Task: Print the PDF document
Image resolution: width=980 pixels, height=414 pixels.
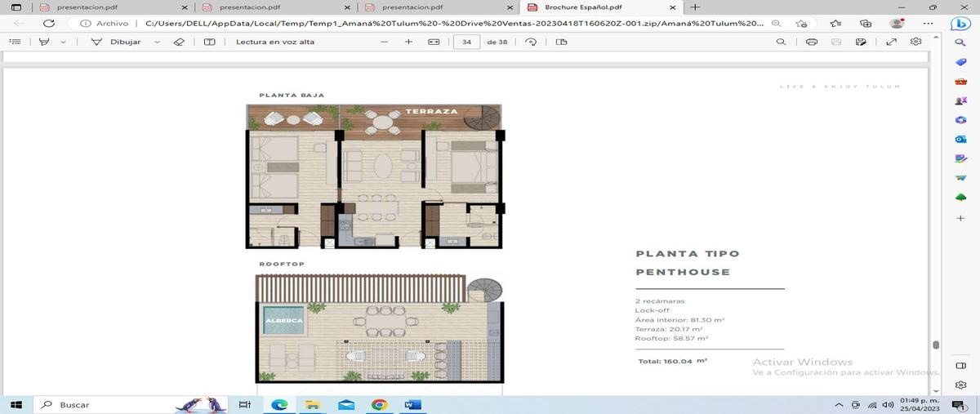Action: (811, 42)
